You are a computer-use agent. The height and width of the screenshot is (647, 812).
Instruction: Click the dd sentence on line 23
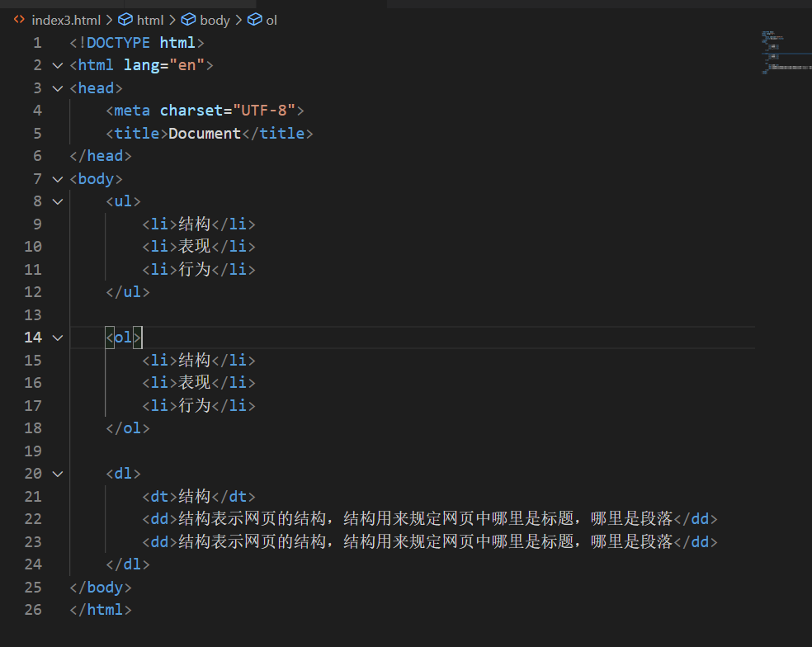click(425, 541)
